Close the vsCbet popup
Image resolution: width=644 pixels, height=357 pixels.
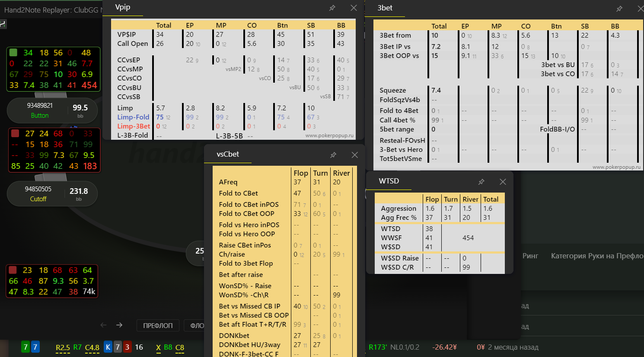[x=354, y=155]
